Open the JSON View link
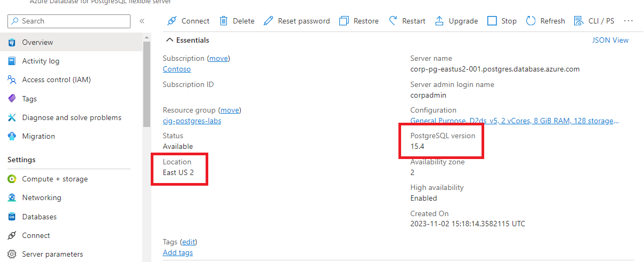The width and height of the screenshot is (644, 262). [610, 40]
